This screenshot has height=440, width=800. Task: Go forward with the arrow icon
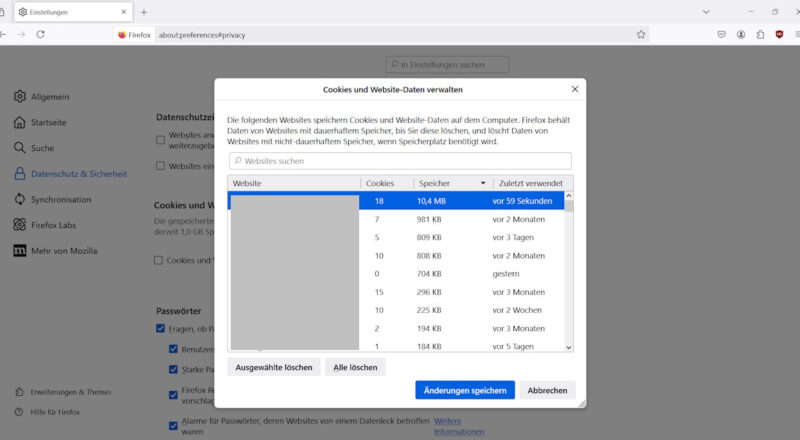click(x=21, y=34)
